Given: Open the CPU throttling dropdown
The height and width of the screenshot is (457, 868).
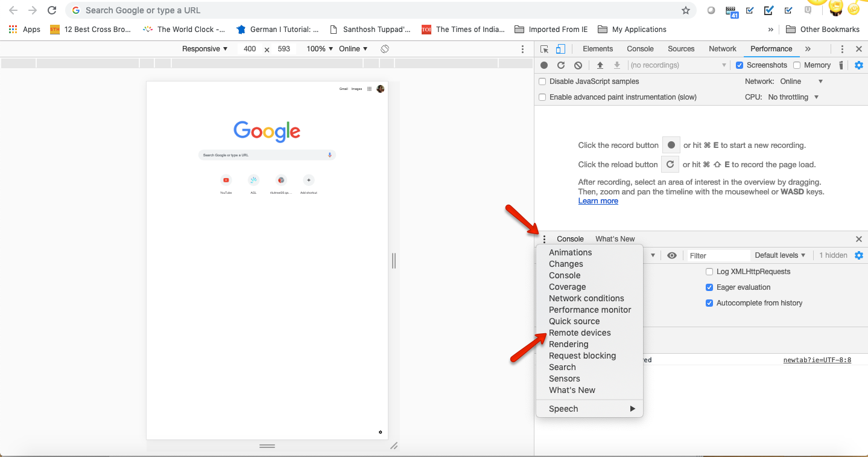Looking at the screenshot, I should (793, 97).
